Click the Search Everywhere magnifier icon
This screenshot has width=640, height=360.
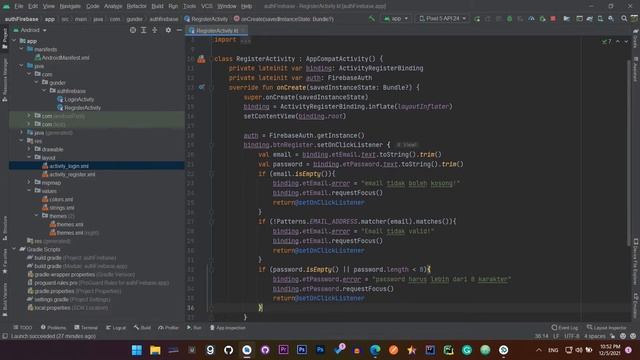(x=624, y=19)
